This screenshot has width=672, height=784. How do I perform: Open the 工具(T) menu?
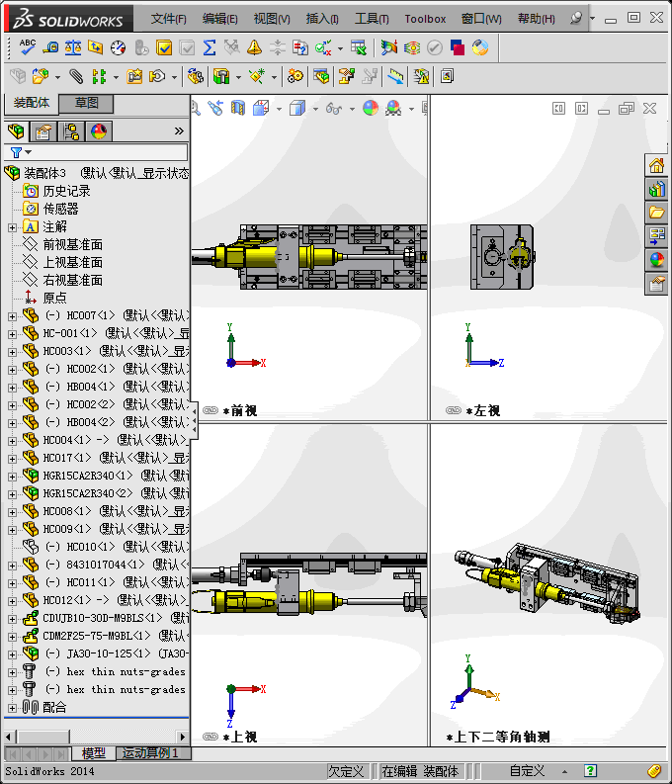372,19
